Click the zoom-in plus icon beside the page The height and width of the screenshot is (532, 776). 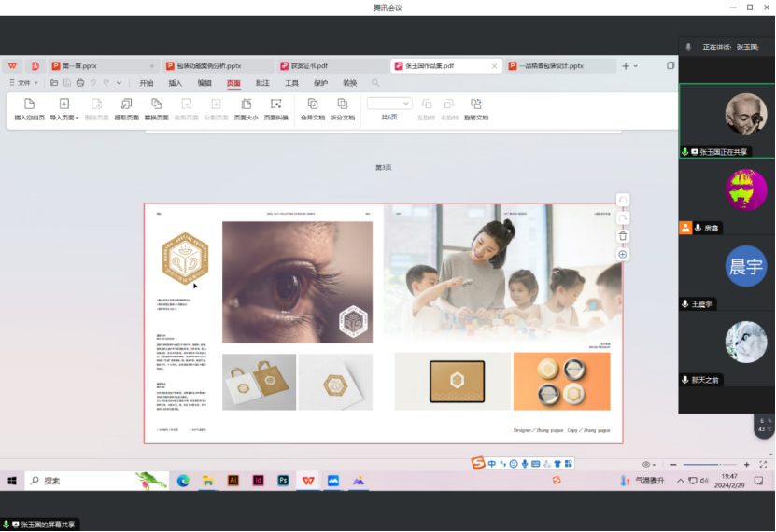click(623, 255)
